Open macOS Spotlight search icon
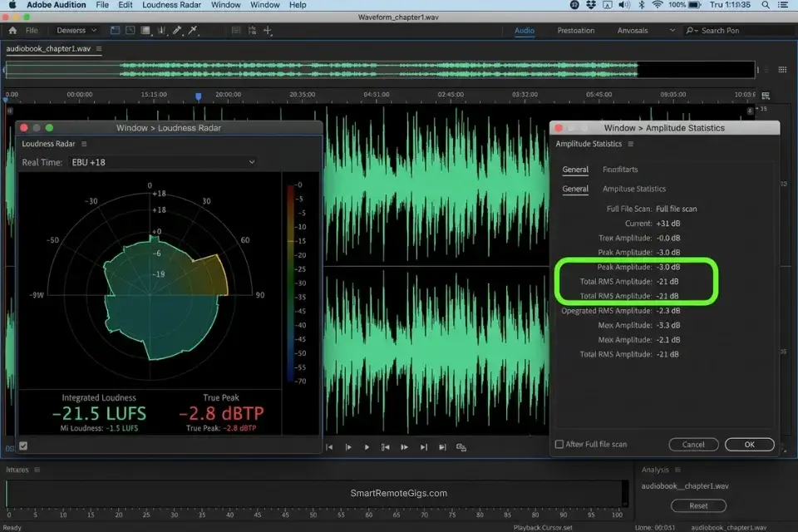This screenshot has height=532, width=798. [x=766, y=5]
